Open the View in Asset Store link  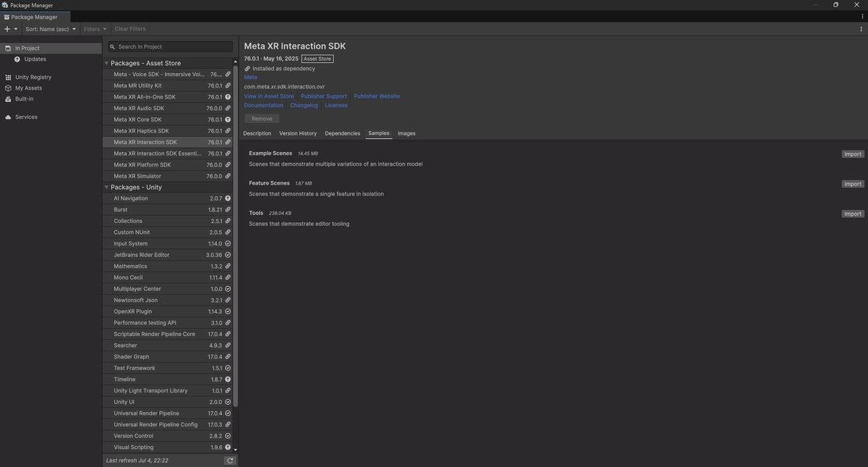point(269,96)
